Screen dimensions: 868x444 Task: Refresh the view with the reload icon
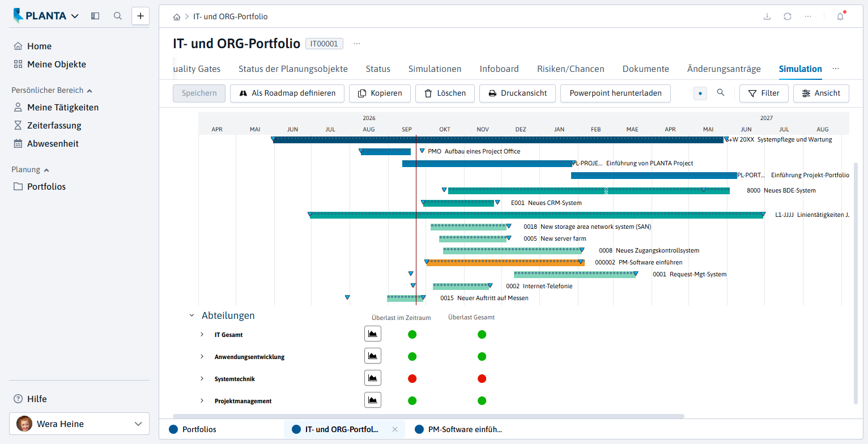click(788, 16)
